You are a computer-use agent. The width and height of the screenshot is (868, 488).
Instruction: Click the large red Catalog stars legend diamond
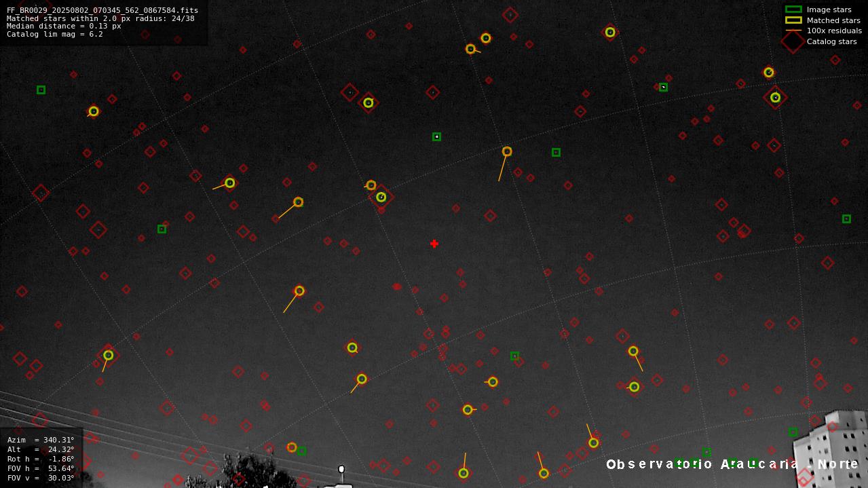(x=793, y=41)
